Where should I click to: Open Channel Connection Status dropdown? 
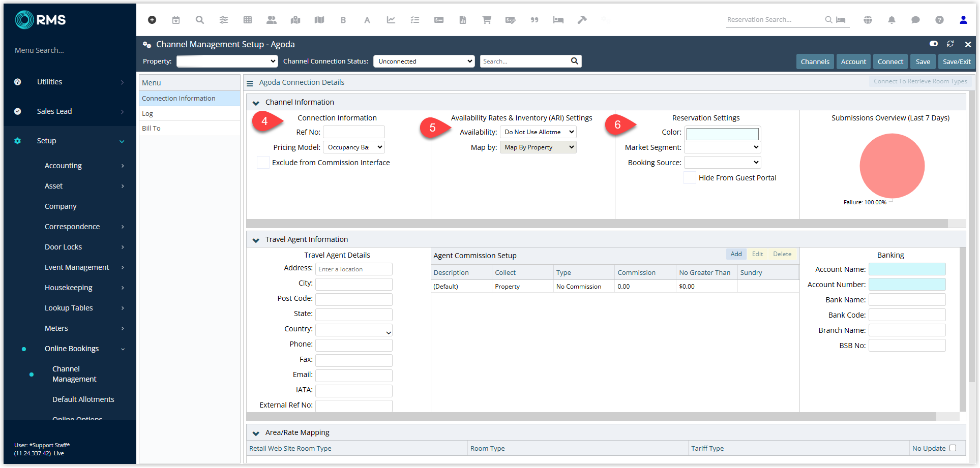click(x=424, y=61)
